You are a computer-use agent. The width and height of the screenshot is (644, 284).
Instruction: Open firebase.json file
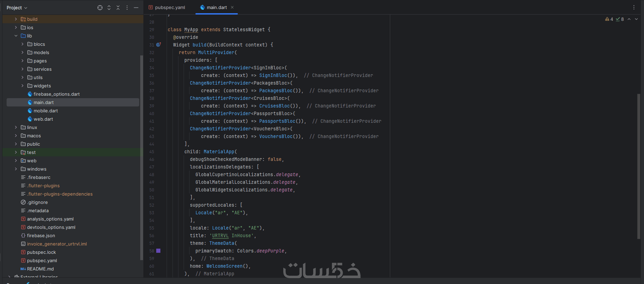click(41, 235)
